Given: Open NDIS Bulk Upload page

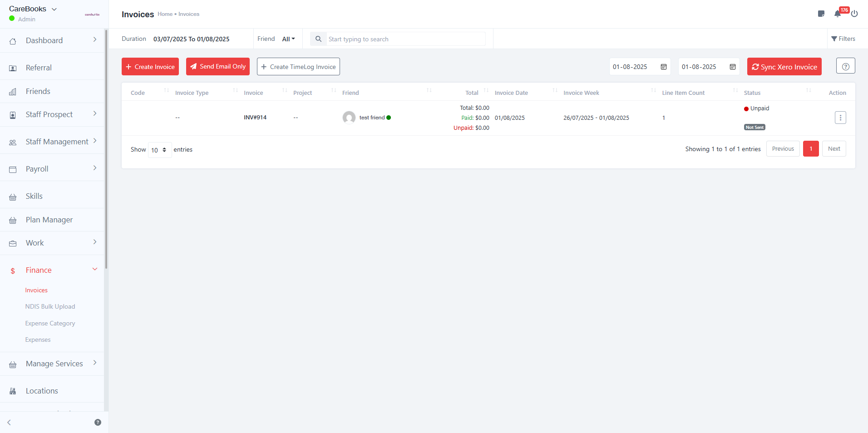Looking at the screenshot, I should pyautogui.click(x=50, y=306).
